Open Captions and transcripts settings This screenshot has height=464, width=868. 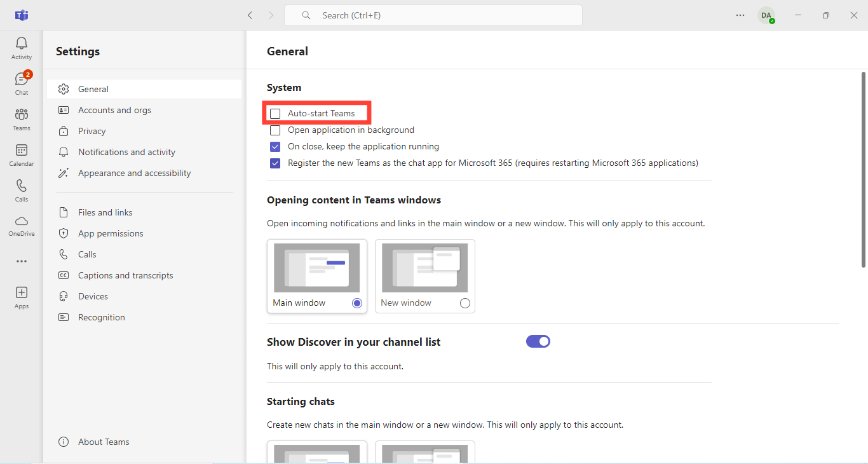pos(144,275)
